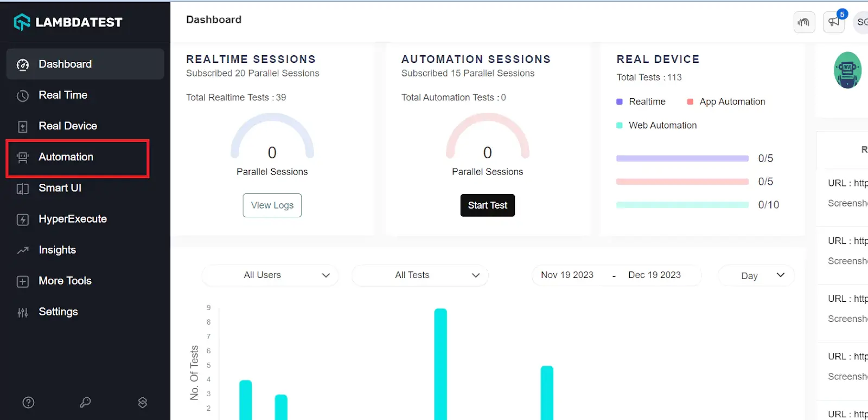Click the LambdaTest logo
868x420 pixels.
coord(68,22)
